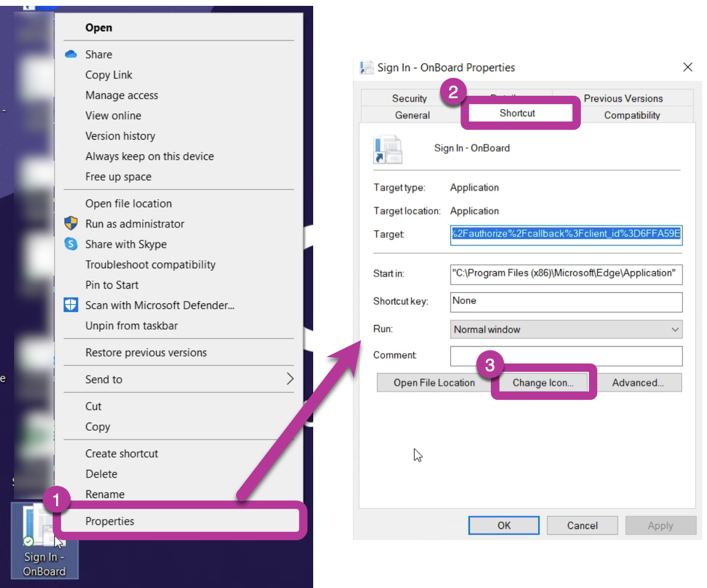Click the Shortcut key input field
This screenshot has height=588, width=707.
pos(566,302)
